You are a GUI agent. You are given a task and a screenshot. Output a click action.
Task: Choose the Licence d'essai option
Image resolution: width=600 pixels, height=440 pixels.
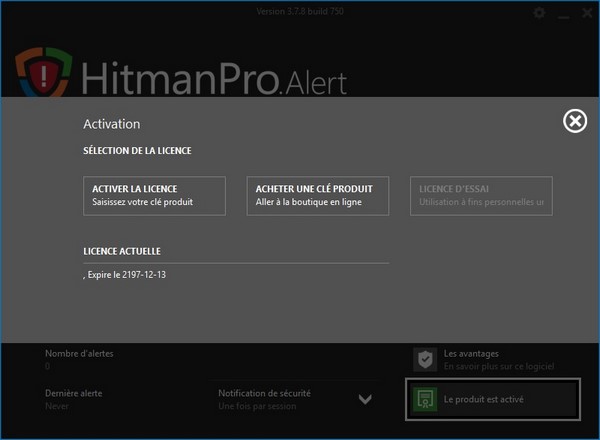pyautogui.click(x=481, y=196)
